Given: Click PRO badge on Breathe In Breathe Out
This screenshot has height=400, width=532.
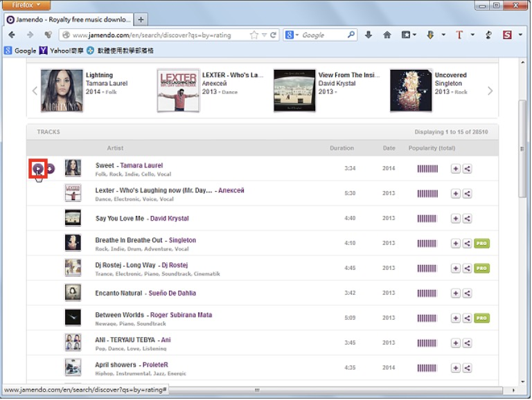Looking at the screenshot, I should [482, 244].
